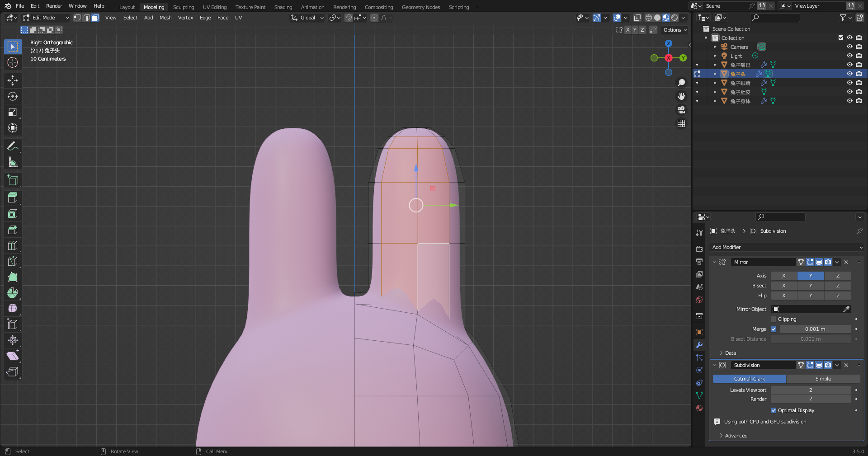Uncheck Merge in Mirror modifier

pyautogui.click(x=774, y=329)
